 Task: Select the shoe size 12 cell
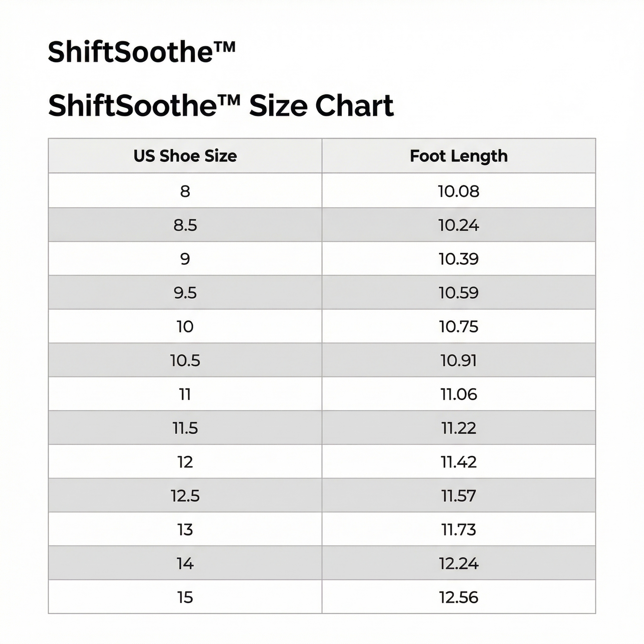click(x=185, y=462)
